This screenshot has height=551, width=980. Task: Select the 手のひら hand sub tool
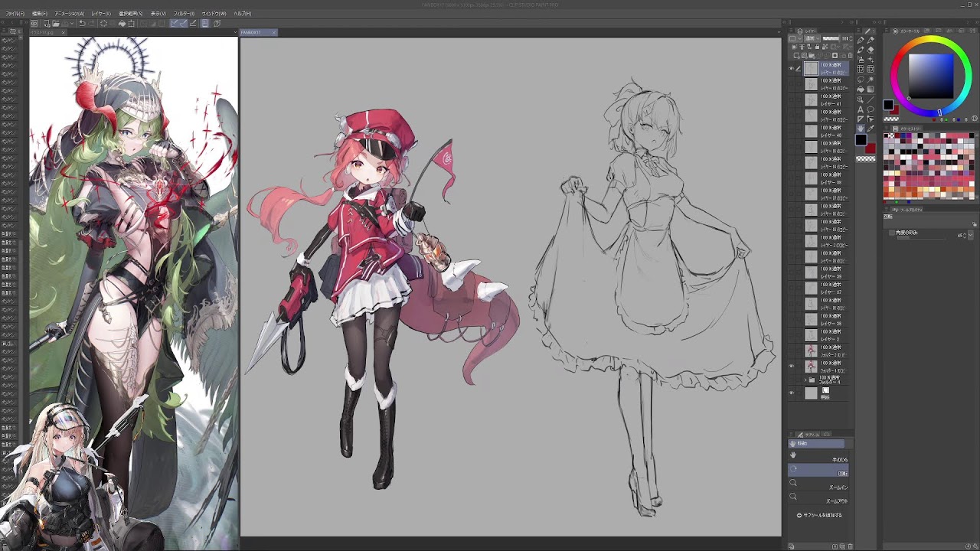click(x=818, y=456)
